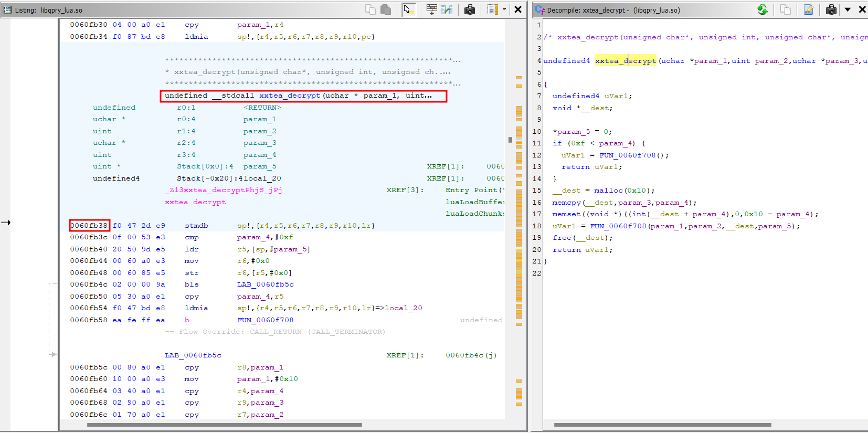Click the Listing fields overview icon
The height and width of the screenshot is (433, 868).
point(492,9)
